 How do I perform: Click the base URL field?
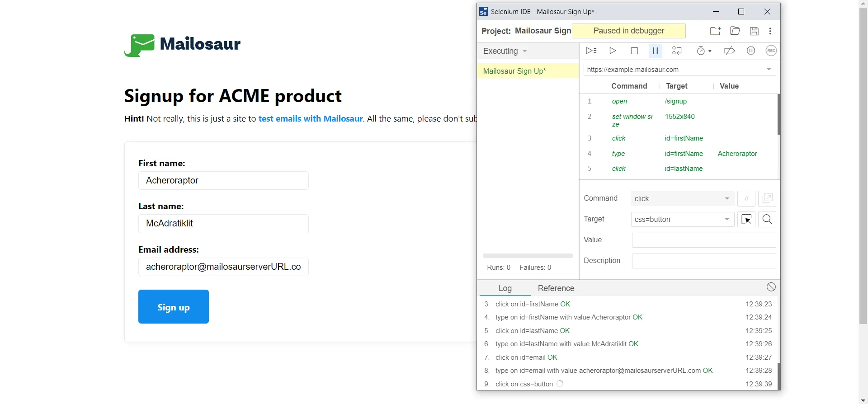(x=680, y=70)
